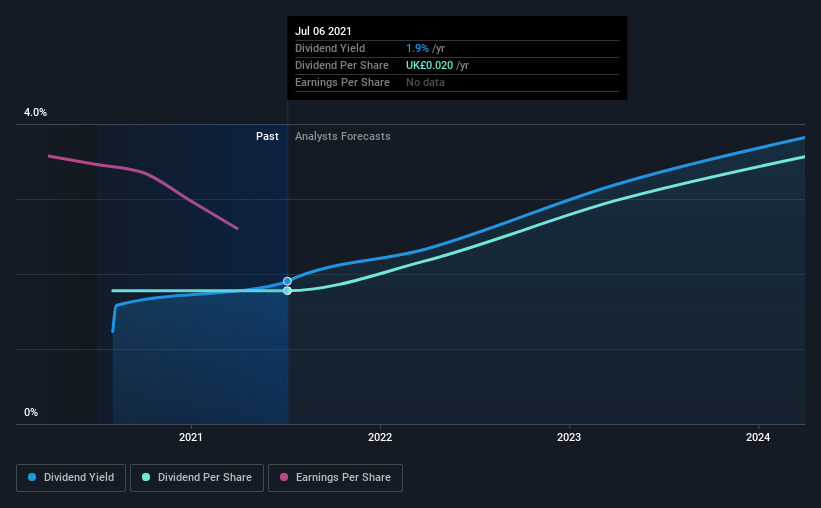
Task: Click the 1.9% dividend yield value in tooltip
Action: click(x=417, y=48)
